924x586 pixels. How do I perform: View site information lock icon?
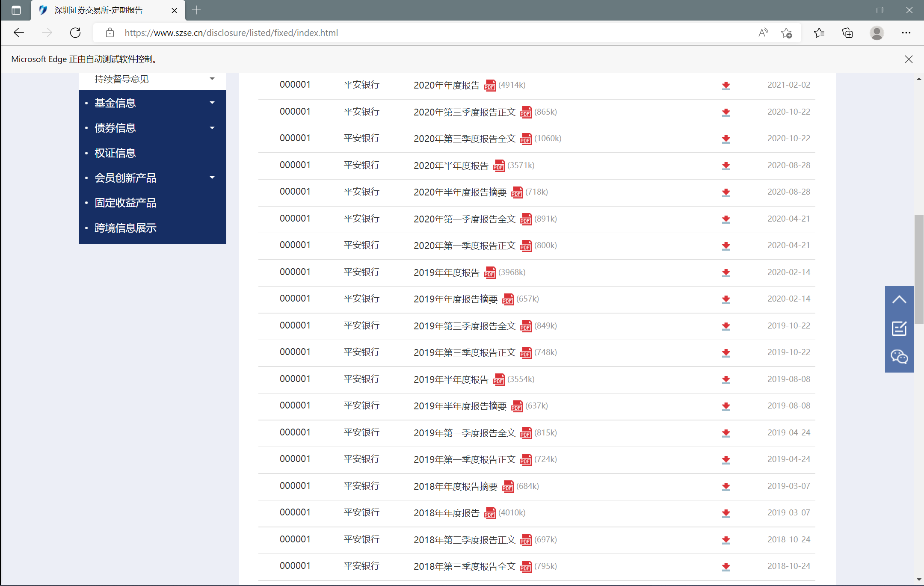pyautogui.click(x=110, y=33)
